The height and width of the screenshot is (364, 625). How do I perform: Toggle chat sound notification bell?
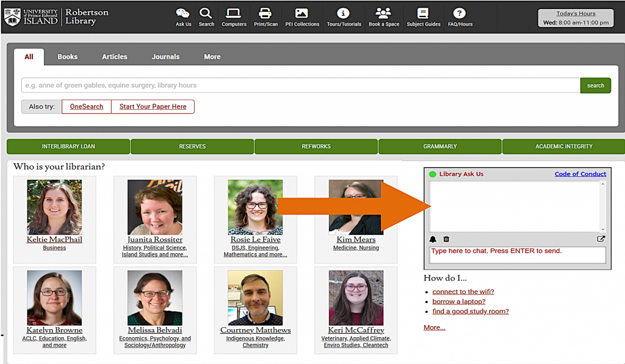tap(433, 240)
